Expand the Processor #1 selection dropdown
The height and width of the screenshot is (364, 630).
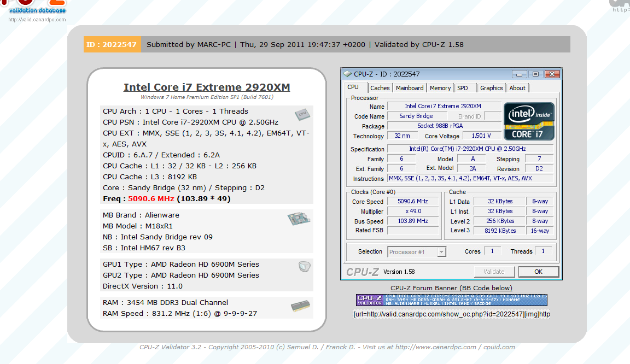pyautogui.click(x=441, y=252)
